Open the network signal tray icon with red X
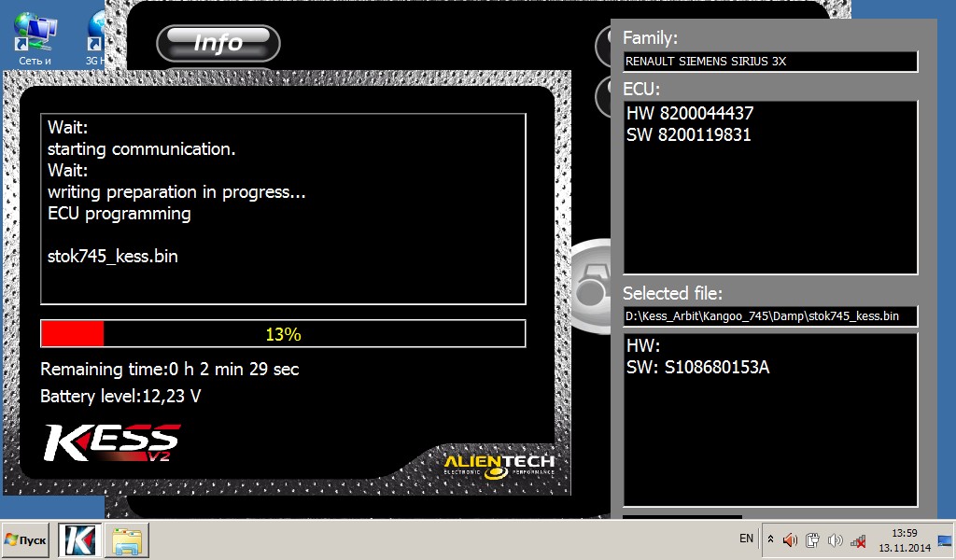This screenshot has width=956, height=560. pyautogui.click(x=858, y=540)
